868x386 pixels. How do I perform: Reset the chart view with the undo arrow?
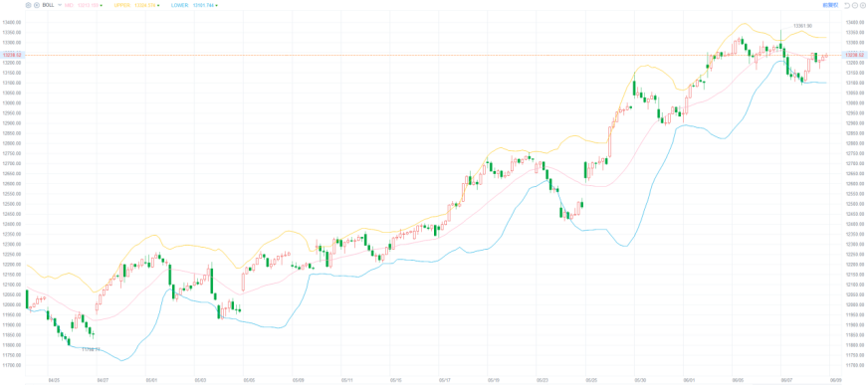click(846, 6)
